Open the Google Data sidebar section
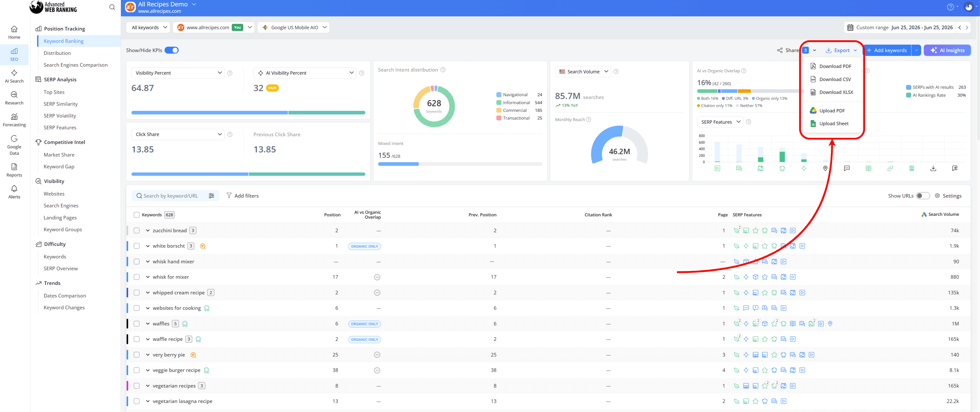This screenshot has width=980, height=412. click(x=14, y=145)
